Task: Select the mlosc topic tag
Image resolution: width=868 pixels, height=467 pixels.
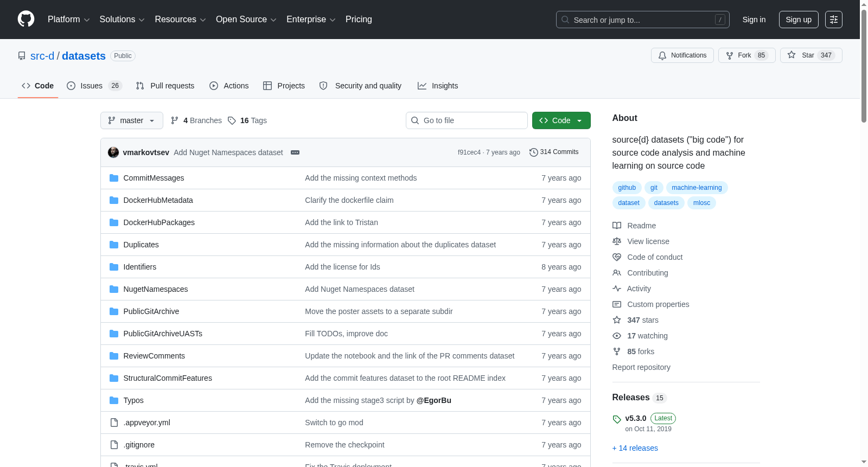Action: pyautogui.click(x=701, y=203)
